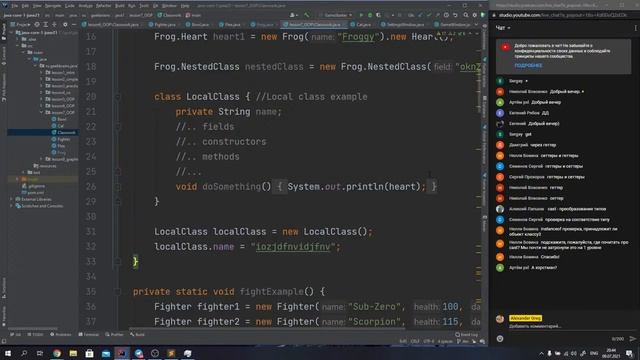
Task: Open Chrome from the Windows taskbar
Action: pyautogui.click(x=57, y=353)
